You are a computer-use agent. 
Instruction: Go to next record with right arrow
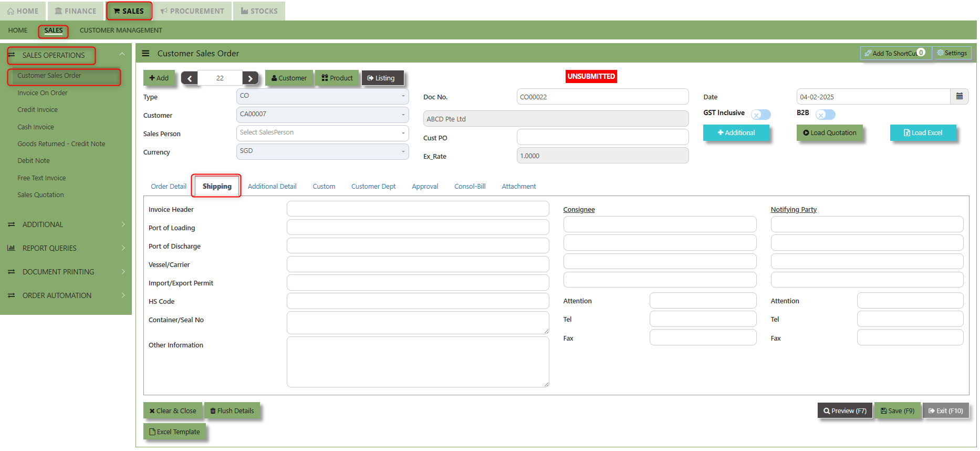tap(251, 78)
